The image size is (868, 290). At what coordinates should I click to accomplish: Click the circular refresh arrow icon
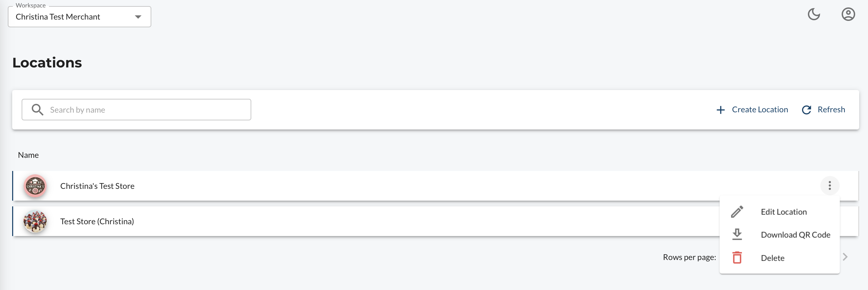[807, 110]
